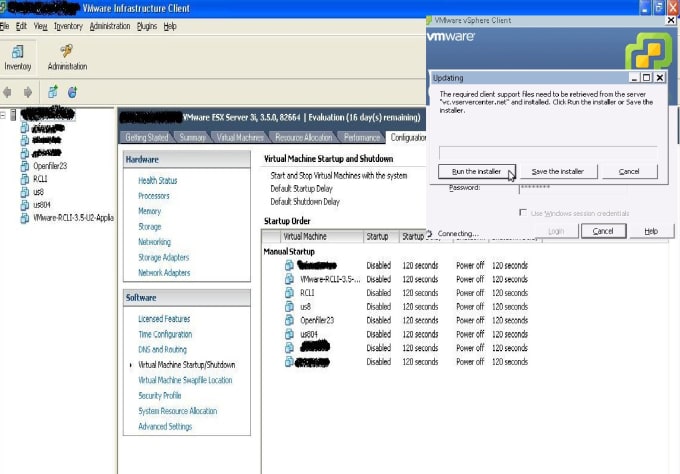The width and height of the screenshot is (680, 474).
Task: Click the back navigation arrow
Action: (7, 92)
